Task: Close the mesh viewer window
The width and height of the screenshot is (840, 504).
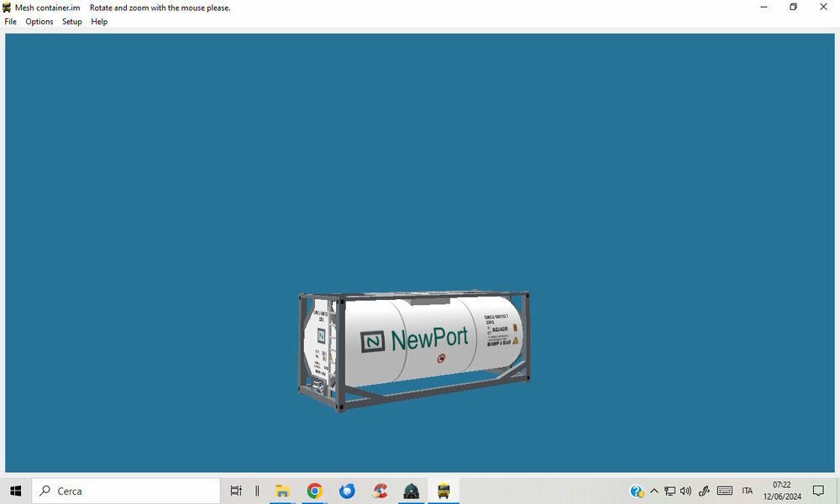Action: point(823,7)
